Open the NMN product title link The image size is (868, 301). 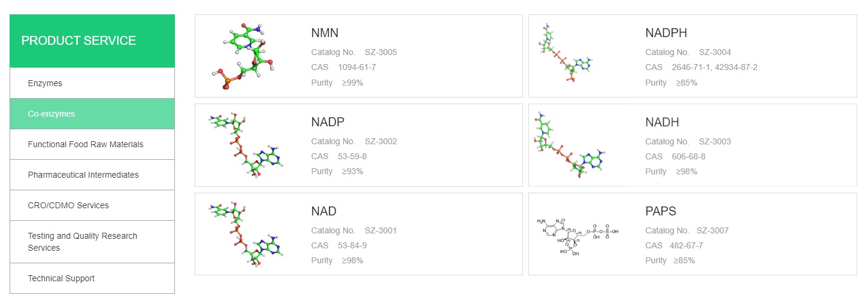325,33
